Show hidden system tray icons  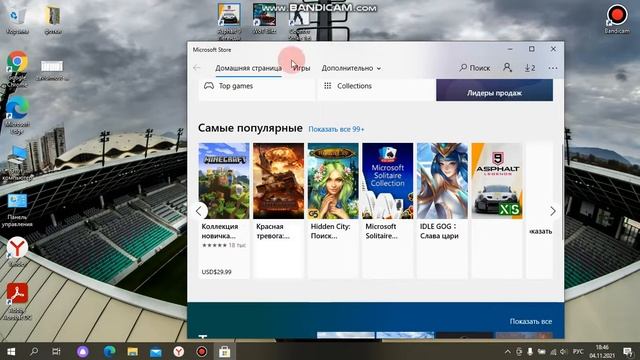pos(507,351)
